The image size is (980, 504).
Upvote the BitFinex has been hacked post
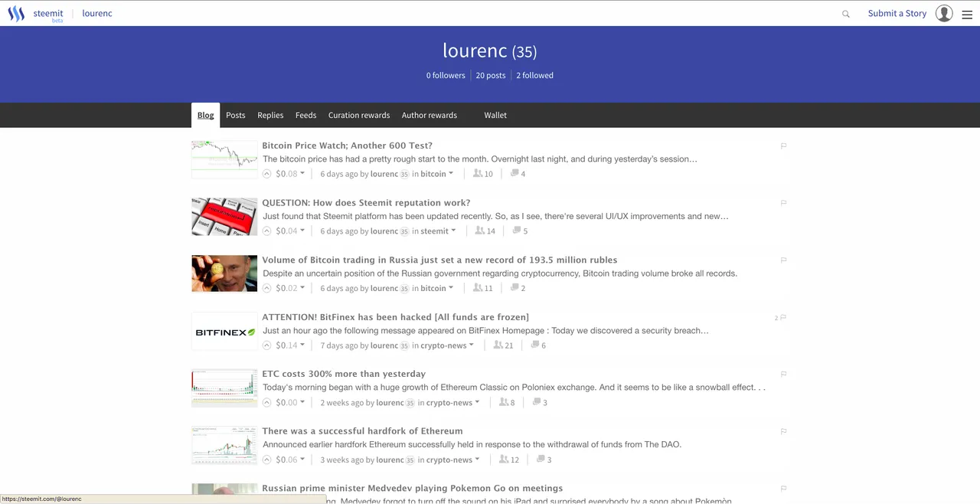(267, 345)
